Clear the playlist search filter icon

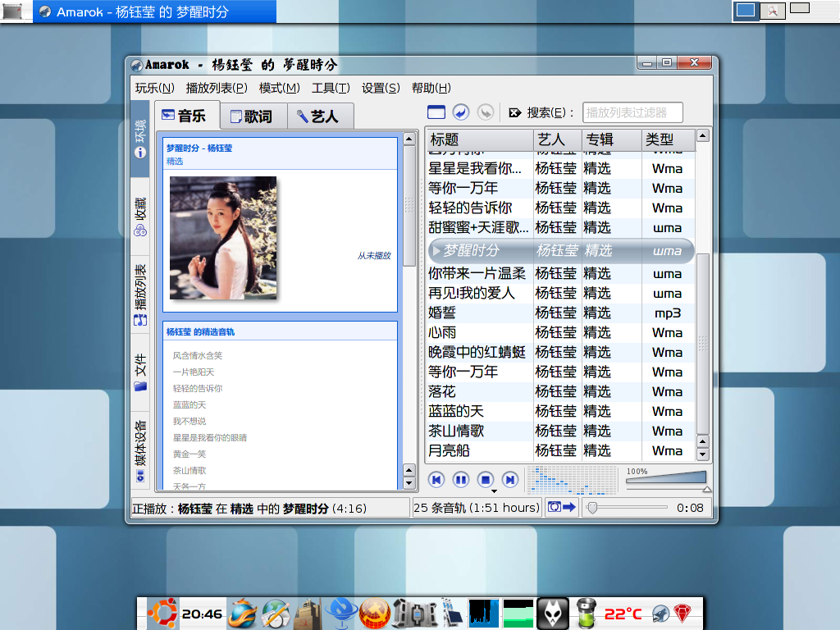tap(515, 112)
